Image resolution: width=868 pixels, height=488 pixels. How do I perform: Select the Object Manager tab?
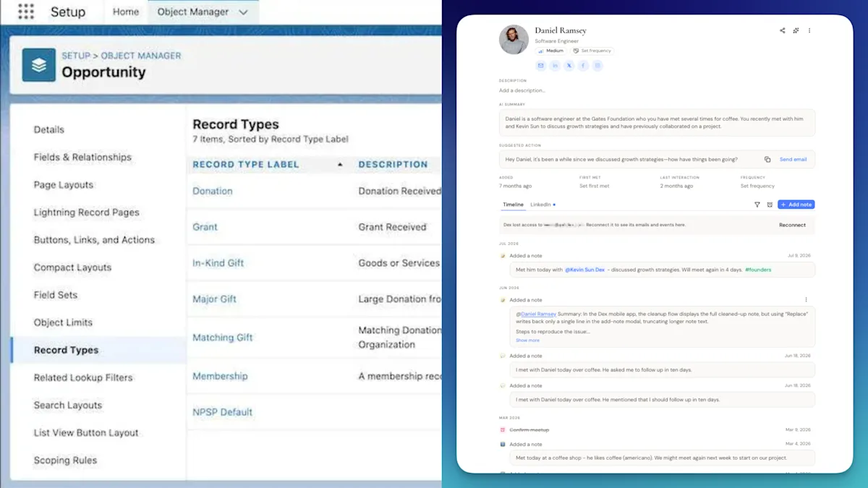click(193, 12)
